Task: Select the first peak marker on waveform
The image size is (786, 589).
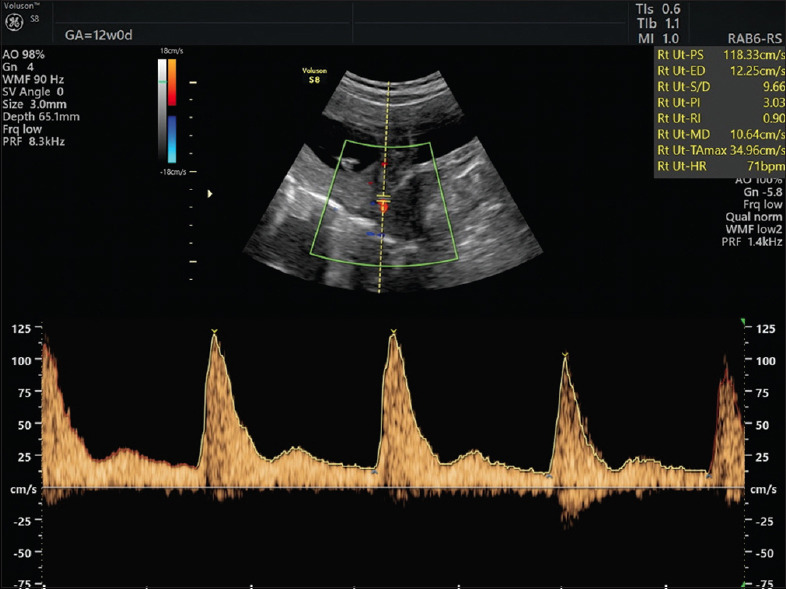Action: point(214,331)
